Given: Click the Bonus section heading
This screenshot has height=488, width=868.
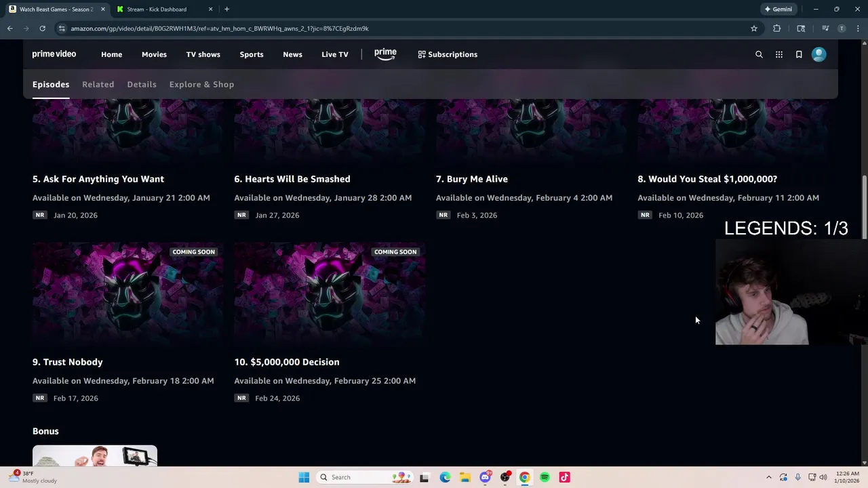Looking at the screenshot, I should 45,431.
